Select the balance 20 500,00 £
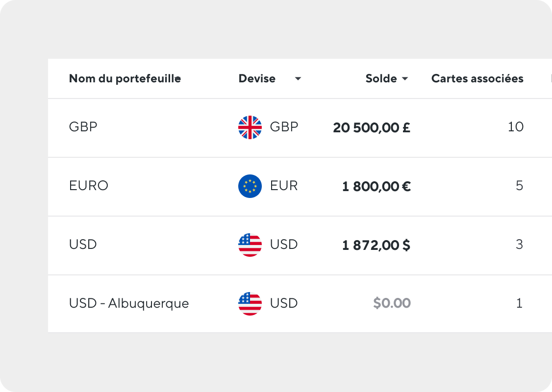 [372, 127]
